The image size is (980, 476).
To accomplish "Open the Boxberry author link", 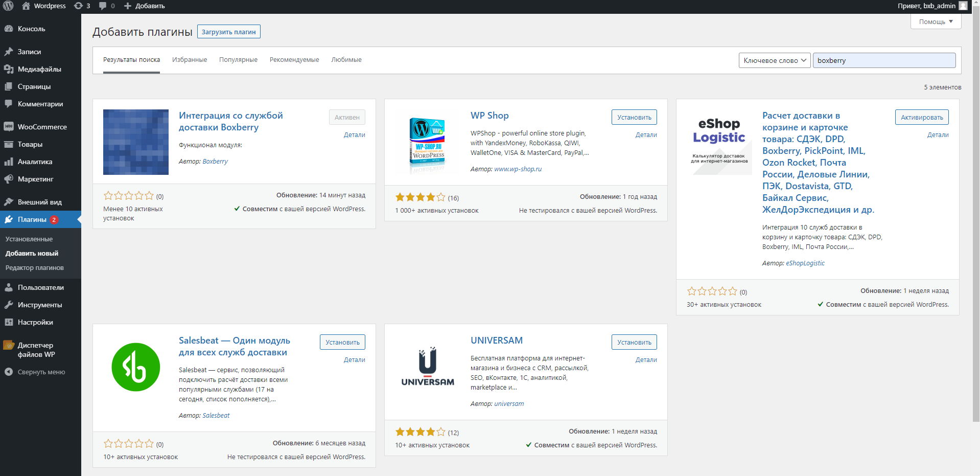I will (215, 162).
